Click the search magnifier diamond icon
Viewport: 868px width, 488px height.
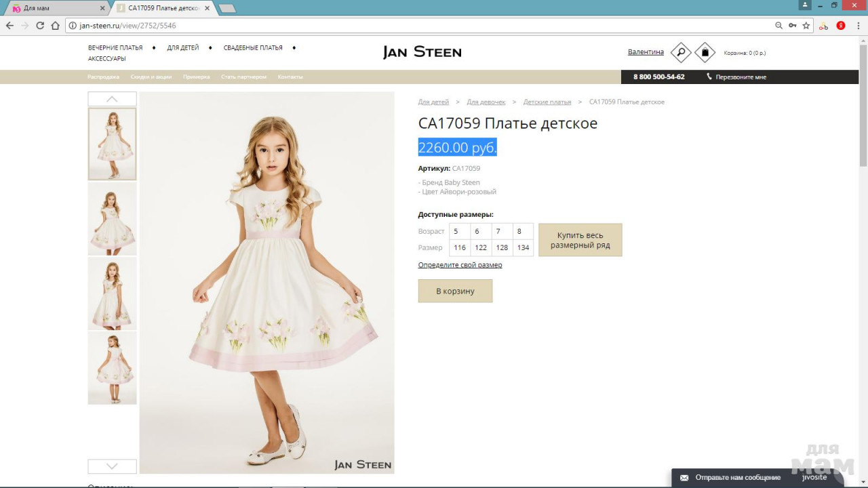(x=681, y=53)
